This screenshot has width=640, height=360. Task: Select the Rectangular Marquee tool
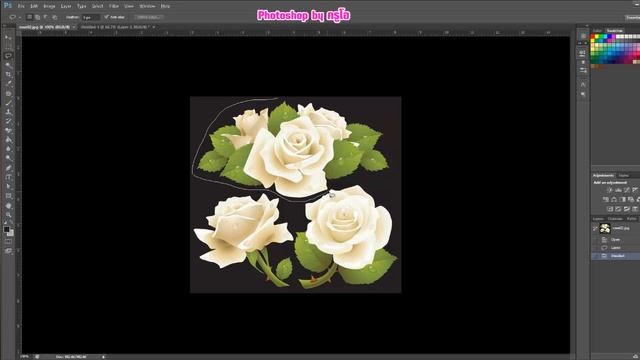click(8, 47)
